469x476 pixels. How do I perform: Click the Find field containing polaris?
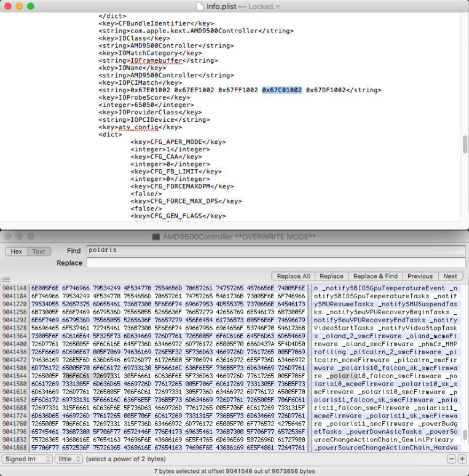[276, 250]
